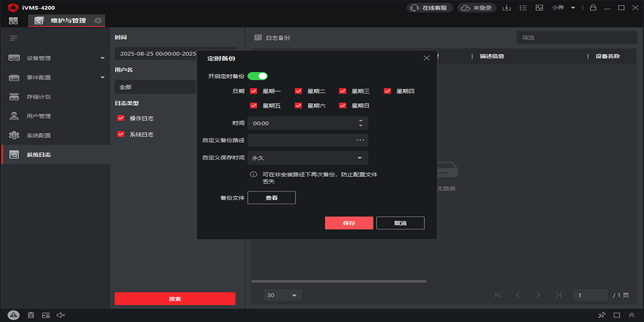The image size is (644, 322).
Task: Open the download icon in title bar
Action: [x=506, y=8]
